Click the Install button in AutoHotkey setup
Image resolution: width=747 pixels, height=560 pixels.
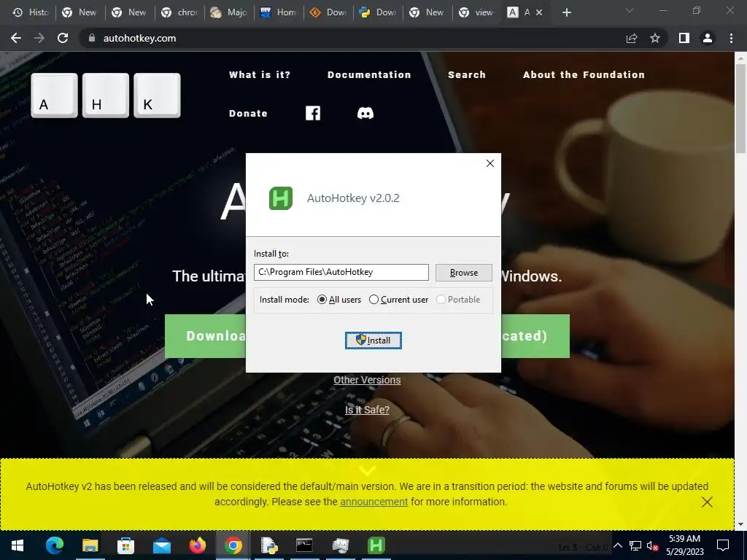[373, 341]
